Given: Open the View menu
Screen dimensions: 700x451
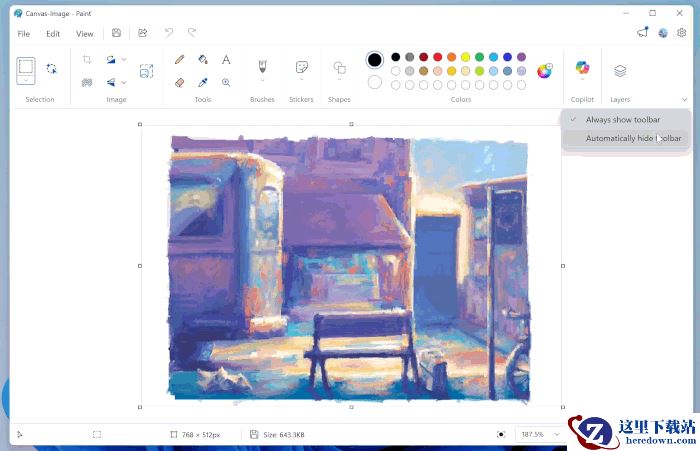Looking at the screenshot, I should [x=84, y=33].
